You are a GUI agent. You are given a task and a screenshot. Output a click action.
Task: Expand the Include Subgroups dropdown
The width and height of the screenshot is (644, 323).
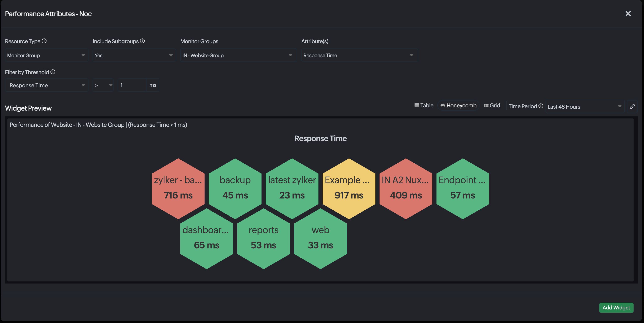pos(134,55)
